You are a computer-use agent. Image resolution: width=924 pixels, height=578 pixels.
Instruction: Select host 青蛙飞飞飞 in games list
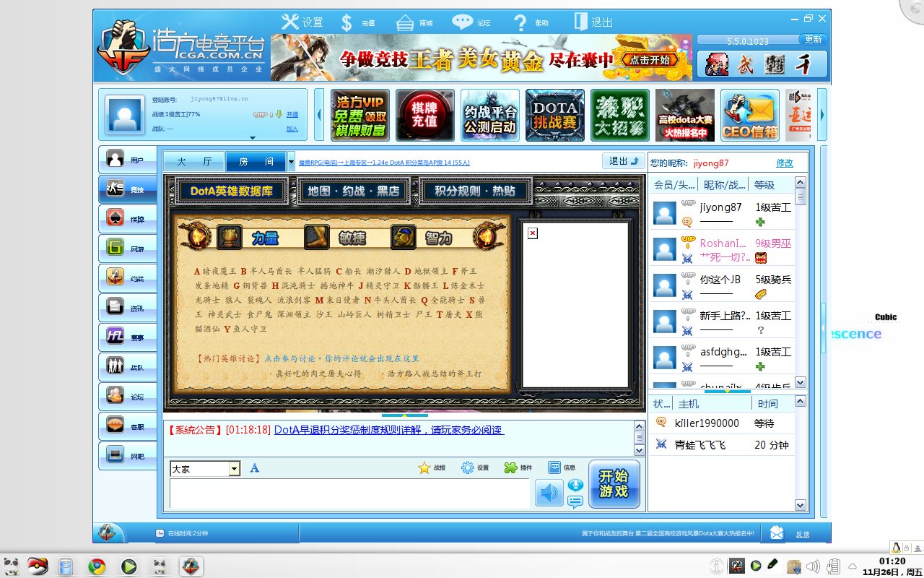coord(722,445)
